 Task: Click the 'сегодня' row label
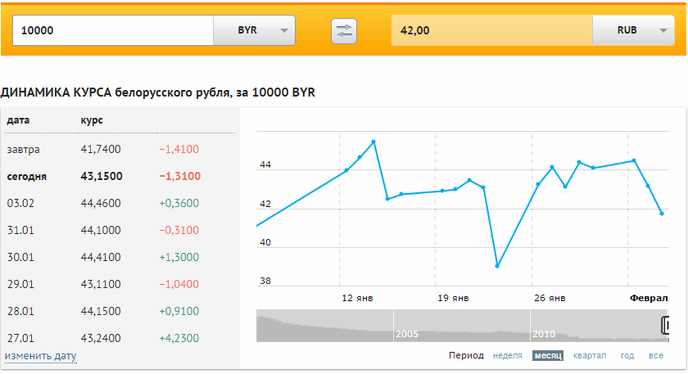click(x=27, y=176)
